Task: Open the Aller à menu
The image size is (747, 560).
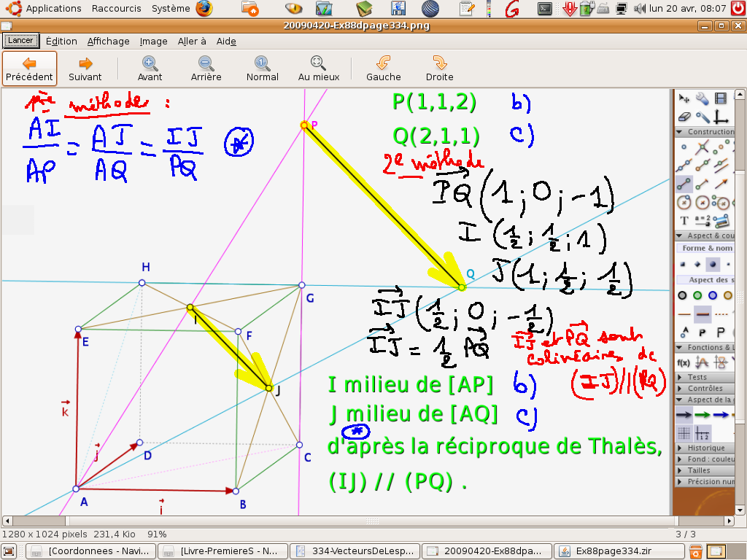Action: [x=192, y=42]
